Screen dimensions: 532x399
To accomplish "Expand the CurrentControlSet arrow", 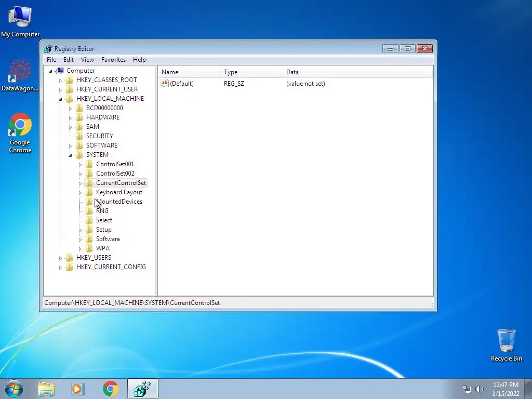I will point(80,183).
